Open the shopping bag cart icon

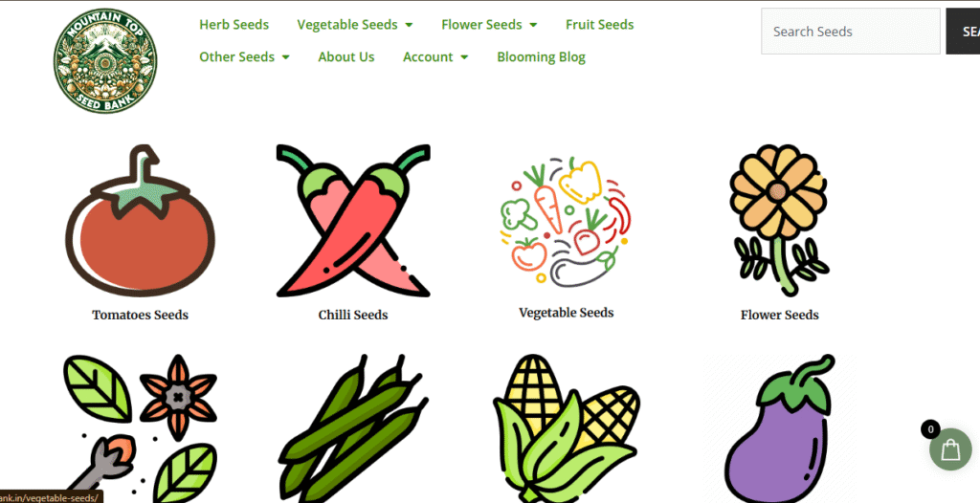(950, 448)
